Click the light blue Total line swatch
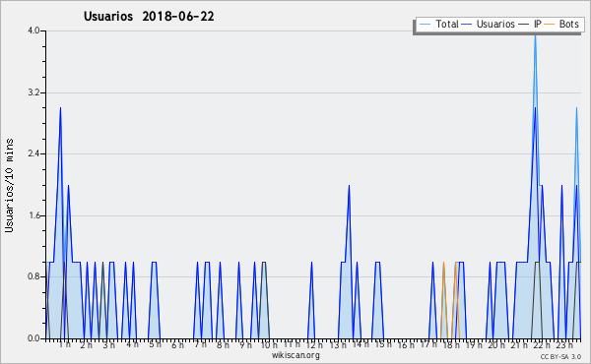This screenshot has width=591, height=364. click(x=425, y=24)
